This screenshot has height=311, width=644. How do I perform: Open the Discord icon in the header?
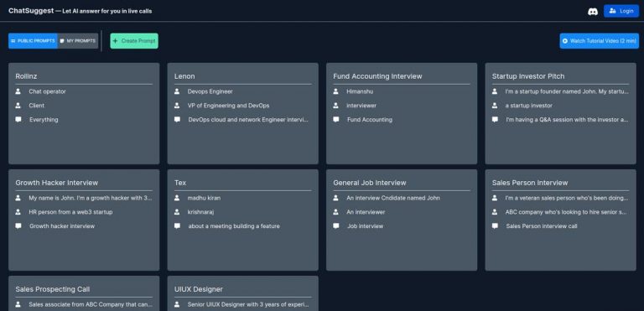[x=593, y=12]
